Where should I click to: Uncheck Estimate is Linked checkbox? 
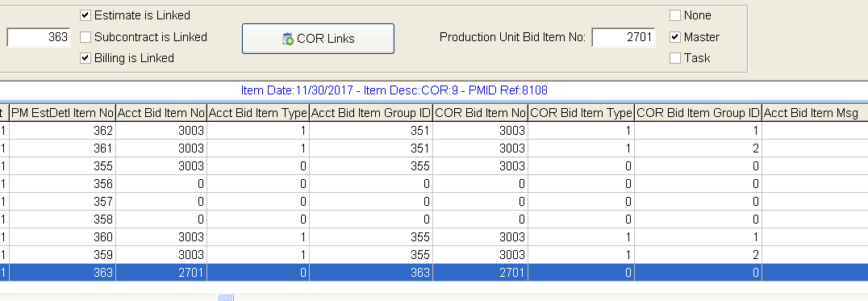click(86, 15)
